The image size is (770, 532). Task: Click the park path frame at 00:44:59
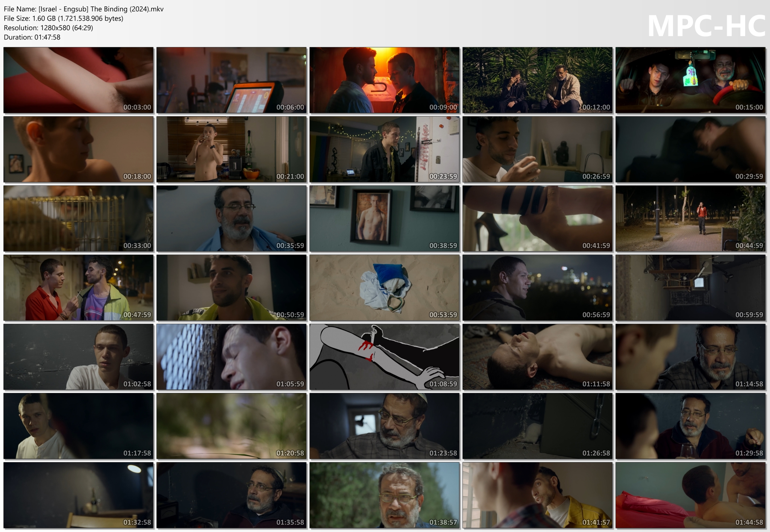click(x=690, y=218)
